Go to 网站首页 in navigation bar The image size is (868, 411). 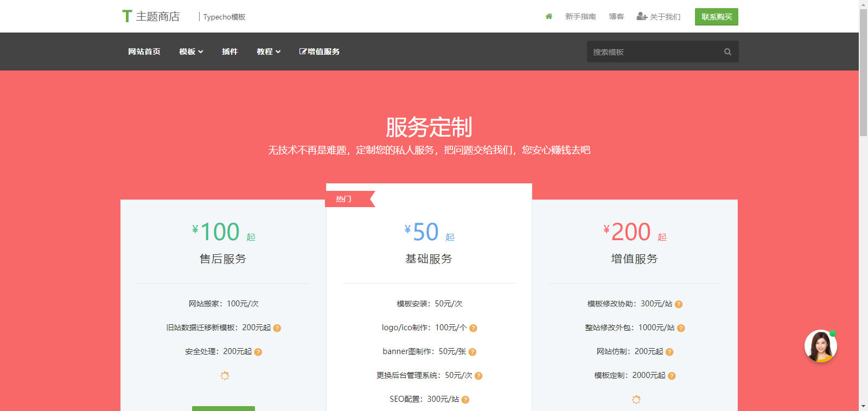coord(144,52)
